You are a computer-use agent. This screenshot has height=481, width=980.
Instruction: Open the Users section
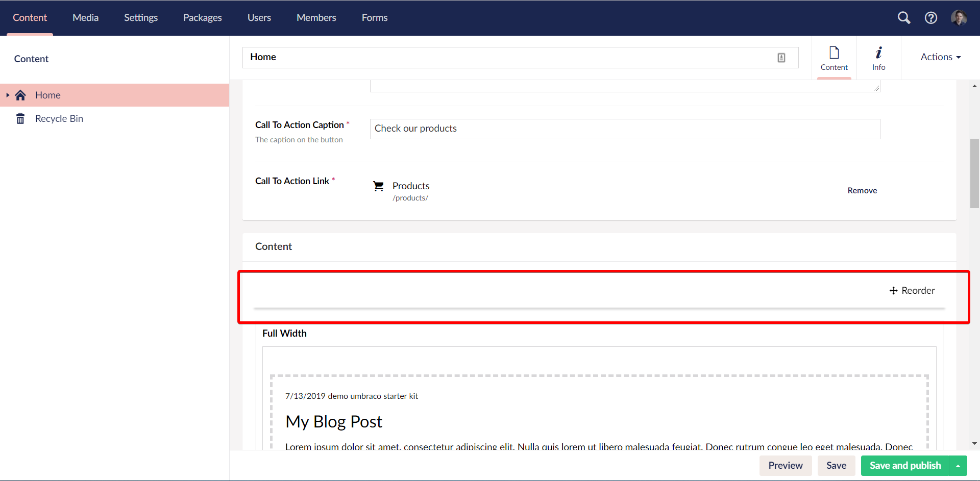pos(259,18)
